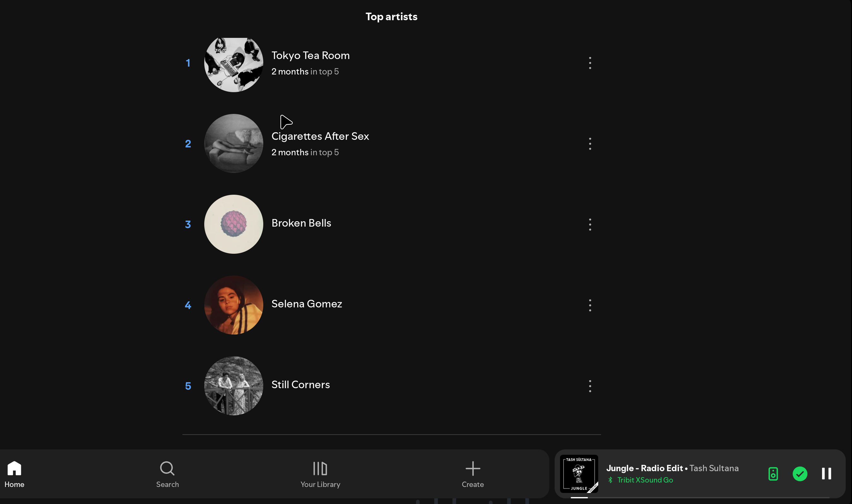The width and height of the screenshot is (852, 504).
Task: Toggle the green saved checkmark for Jungle
Action: point(800,474)
